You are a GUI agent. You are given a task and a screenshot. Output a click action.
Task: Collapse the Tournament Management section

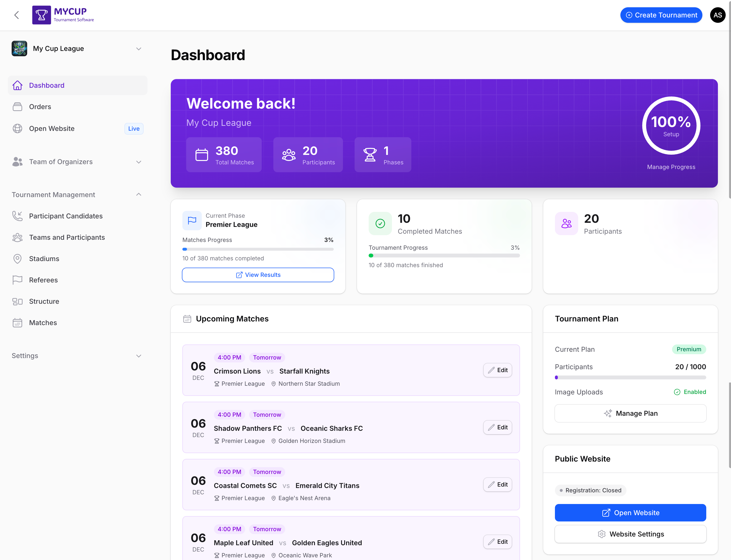139,195
